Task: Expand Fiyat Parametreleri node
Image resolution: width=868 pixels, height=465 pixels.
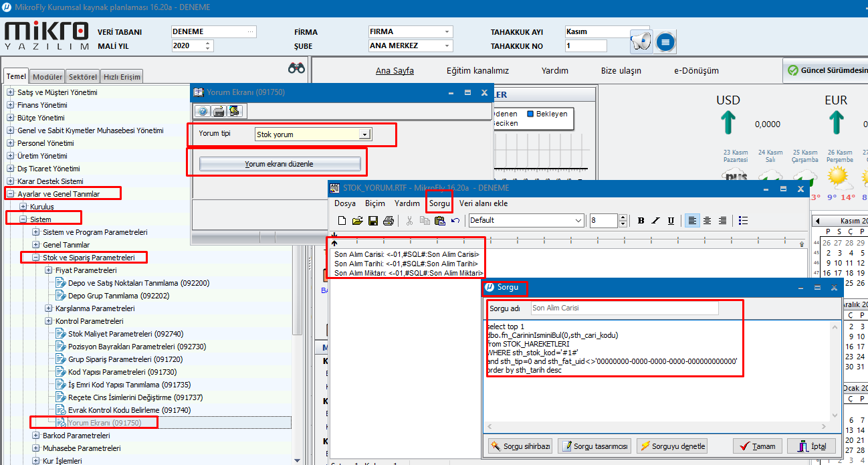Action: 48,270
